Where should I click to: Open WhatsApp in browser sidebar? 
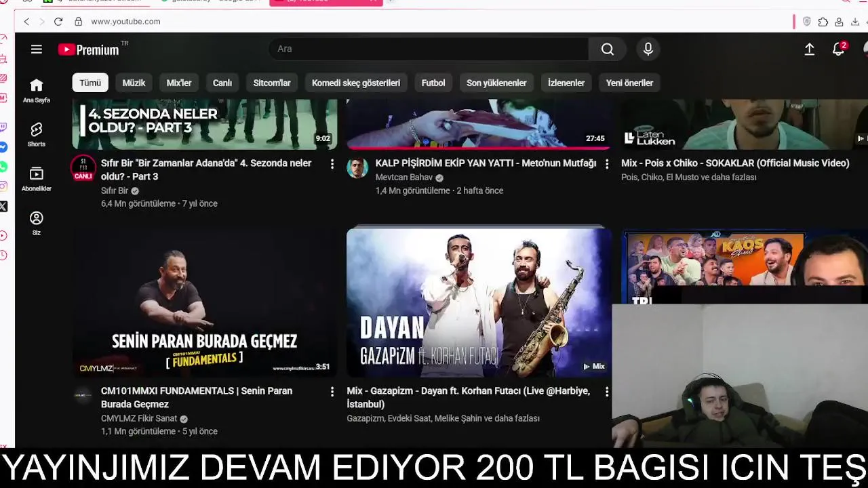coord(4,166)
